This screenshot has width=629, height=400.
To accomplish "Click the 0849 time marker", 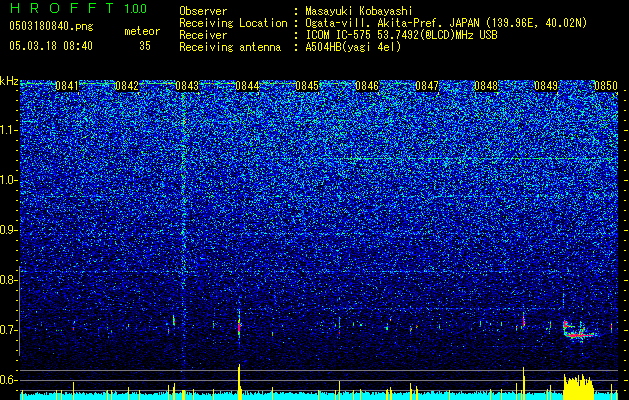I will 546,86.
